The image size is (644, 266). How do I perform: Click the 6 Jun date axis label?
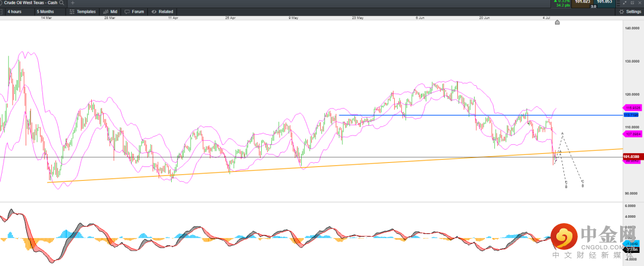tap(420, 18)
